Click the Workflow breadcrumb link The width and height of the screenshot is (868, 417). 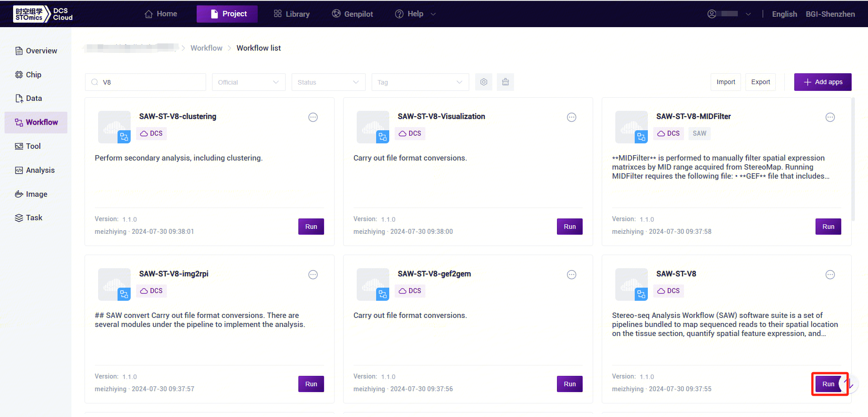tap(206, 48)
